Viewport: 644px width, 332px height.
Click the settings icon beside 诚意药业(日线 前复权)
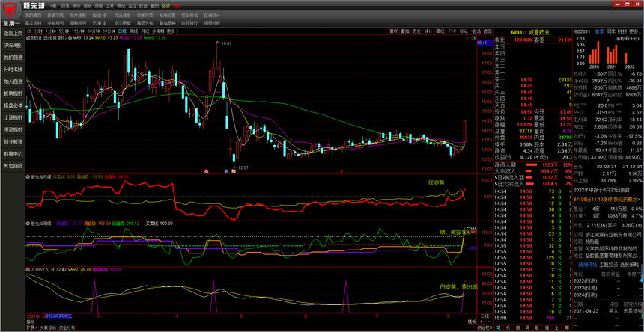(x=70, y=37)
